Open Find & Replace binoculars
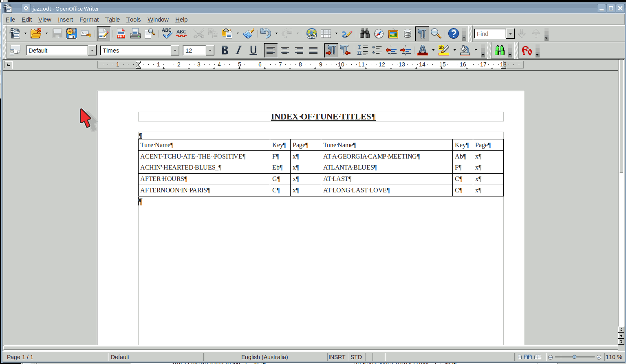 (x=364, y=33)
